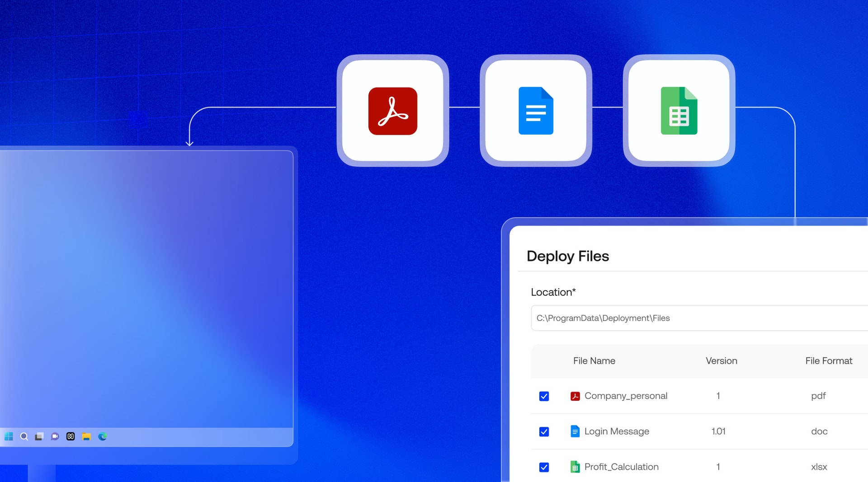Select the Company_personal file name
The width and height of the screenshot is (868, 482).
click(x=626, y=396)
